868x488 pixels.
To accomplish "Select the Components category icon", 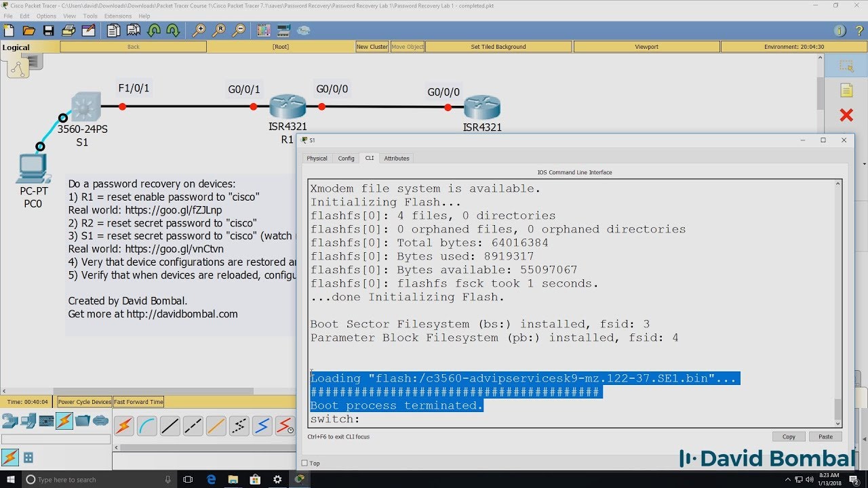I will [46, 421].
